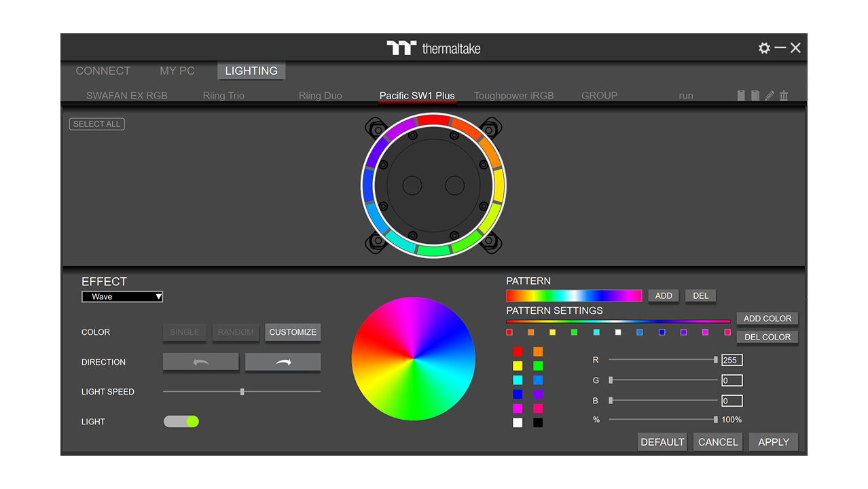
Task: Click the DEL COLOR button
Action: (767, 337)
